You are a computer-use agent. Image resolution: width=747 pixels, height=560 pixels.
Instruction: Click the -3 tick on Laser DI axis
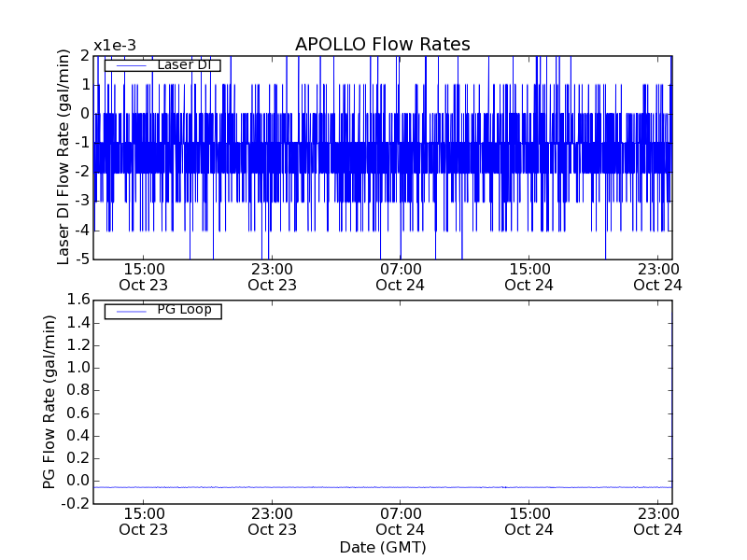(x=81, y=201)
